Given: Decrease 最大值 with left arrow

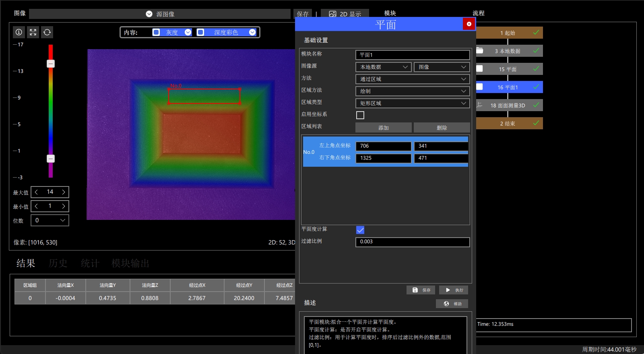Looking at the screenshot, I should tap(36, 192).
